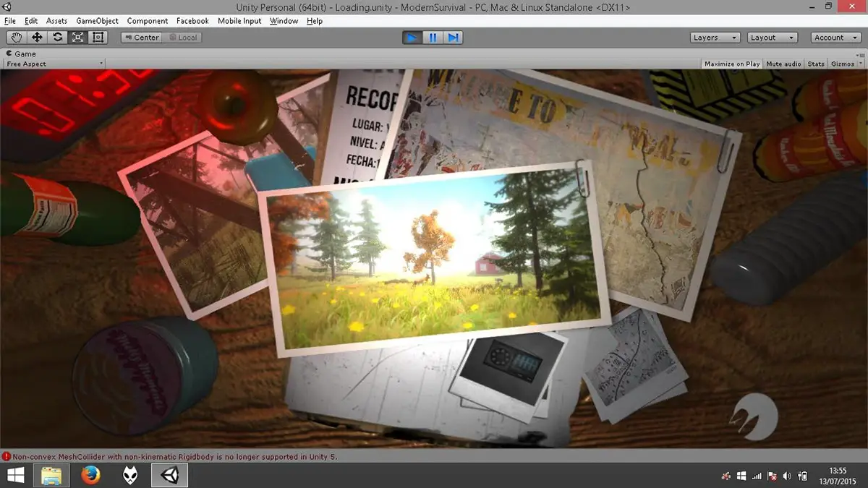Screen dimensions: 868x488
Task: Select the Rotate tool in the toolbar
Action: tap(57, 38)
